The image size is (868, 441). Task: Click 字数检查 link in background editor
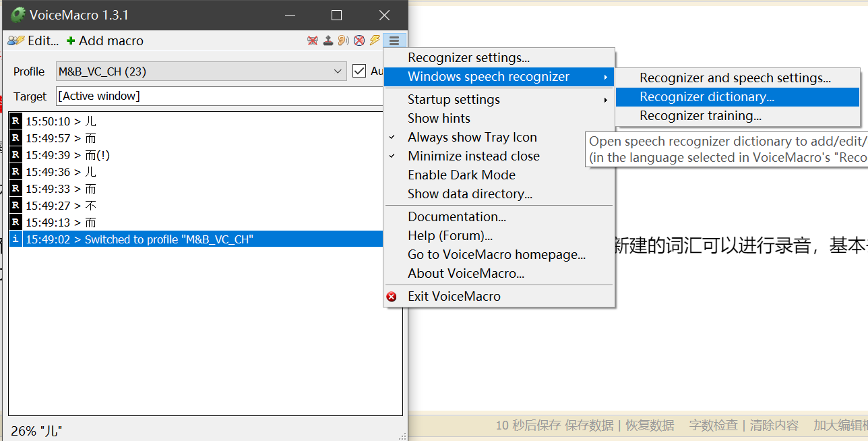pos(714,425)
